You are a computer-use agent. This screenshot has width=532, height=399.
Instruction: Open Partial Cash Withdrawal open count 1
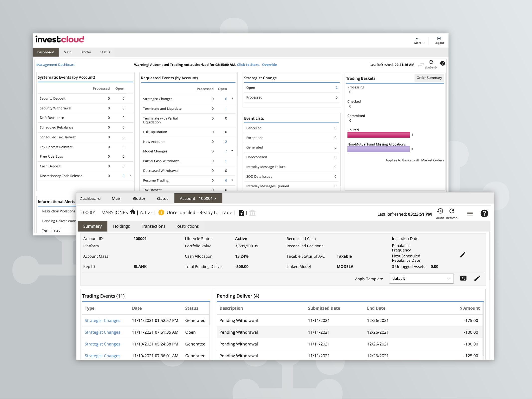pos(226,161)
